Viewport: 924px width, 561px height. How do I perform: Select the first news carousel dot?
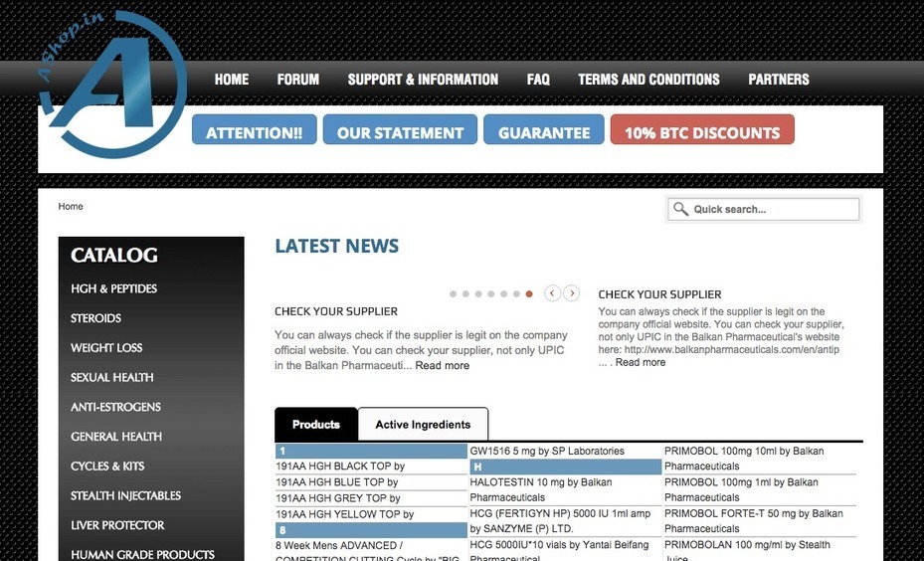(454, 294)
